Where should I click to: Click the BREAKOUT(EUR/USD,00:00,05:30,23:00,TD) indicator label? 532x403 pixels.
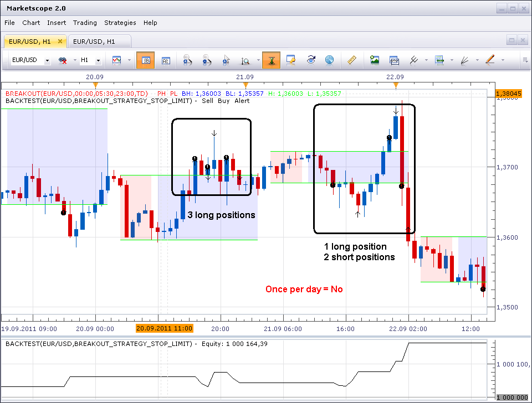[76, 94]
